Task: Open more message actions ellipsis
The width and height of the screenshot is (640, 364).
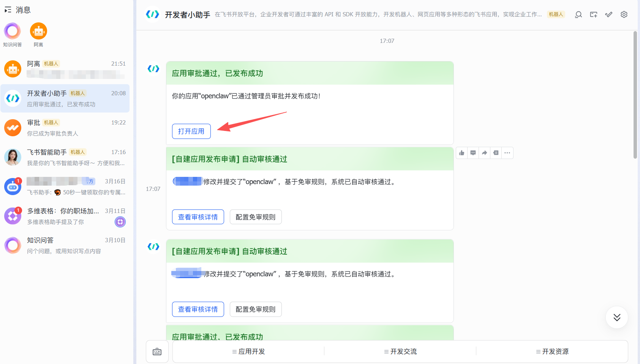Action: click(507, 153)
